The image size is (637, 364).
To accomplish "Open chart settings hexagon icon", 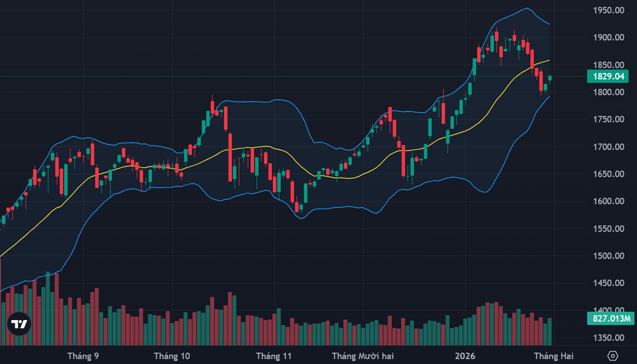I will pyautogui.click(x=613, y=356).
